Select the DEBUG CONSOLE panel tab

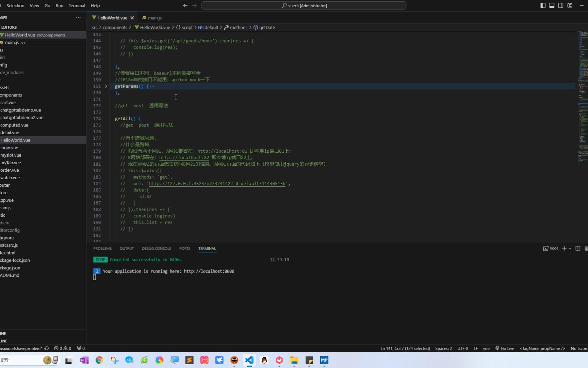pyautogui.click(x=156, y=248)
